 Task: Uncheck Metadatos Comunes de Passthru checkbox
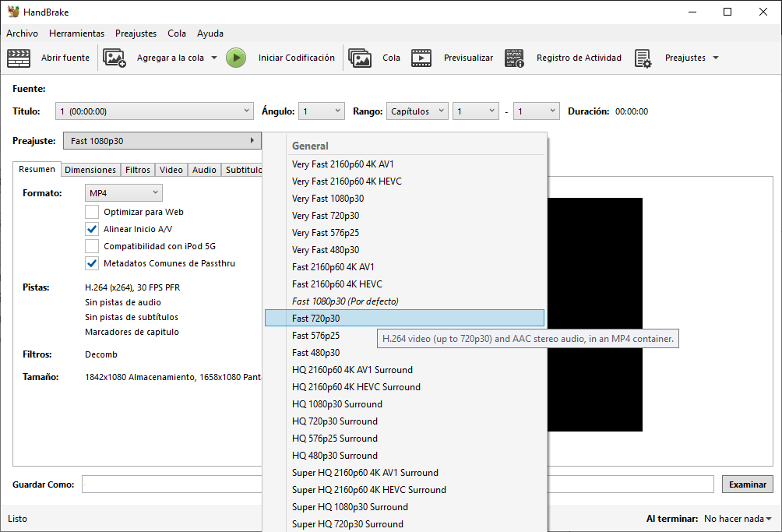(92, 263)
